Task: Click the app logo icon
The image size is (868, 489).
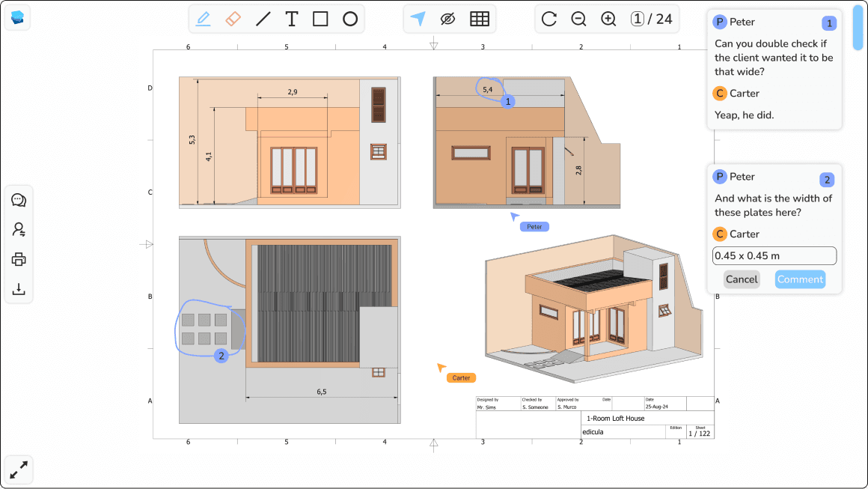Action: pos(17,18)
